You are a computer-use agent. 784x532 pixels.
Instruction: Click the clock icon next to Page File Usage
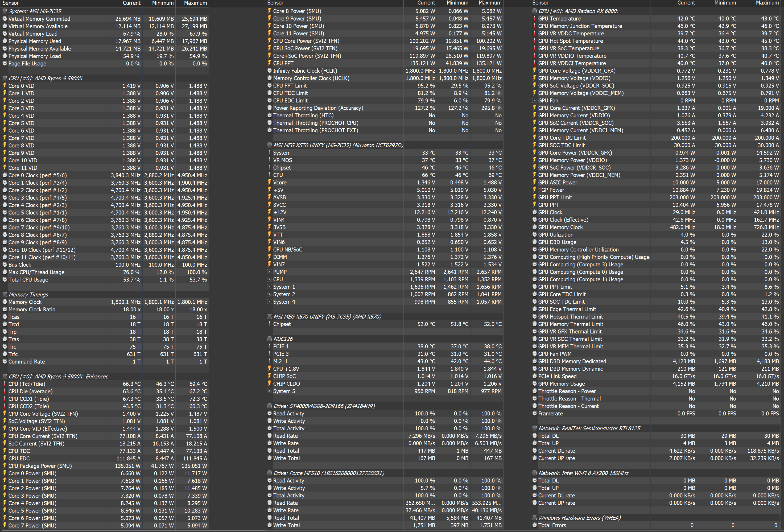[x=5, y=63]
